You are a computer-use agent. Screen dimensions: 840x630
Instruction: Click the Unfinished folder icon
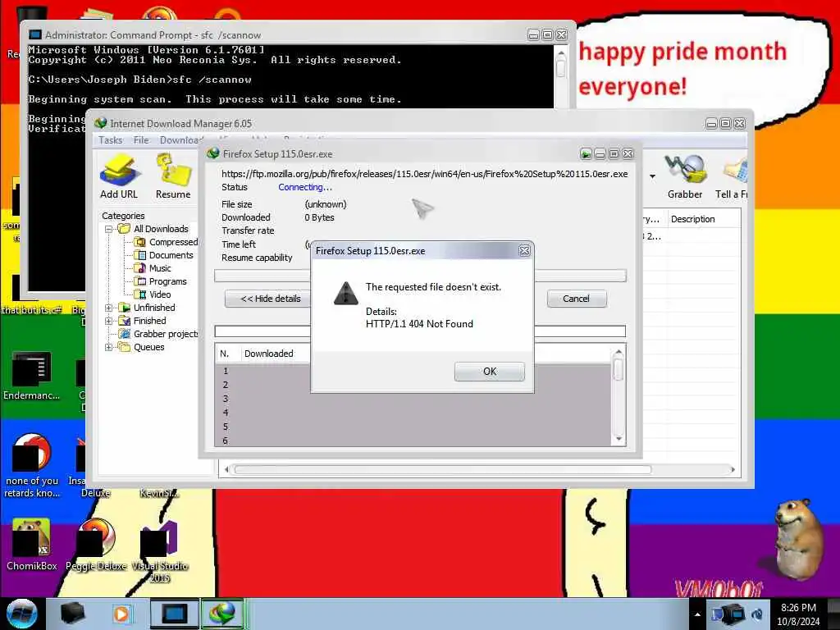125,308
